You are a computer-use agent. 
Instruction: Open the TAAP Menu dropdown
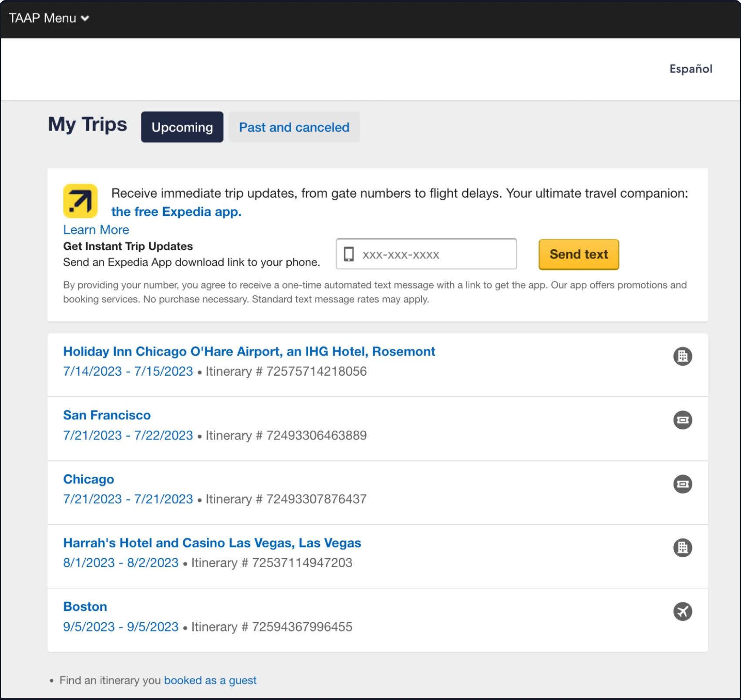click(49, 18)
